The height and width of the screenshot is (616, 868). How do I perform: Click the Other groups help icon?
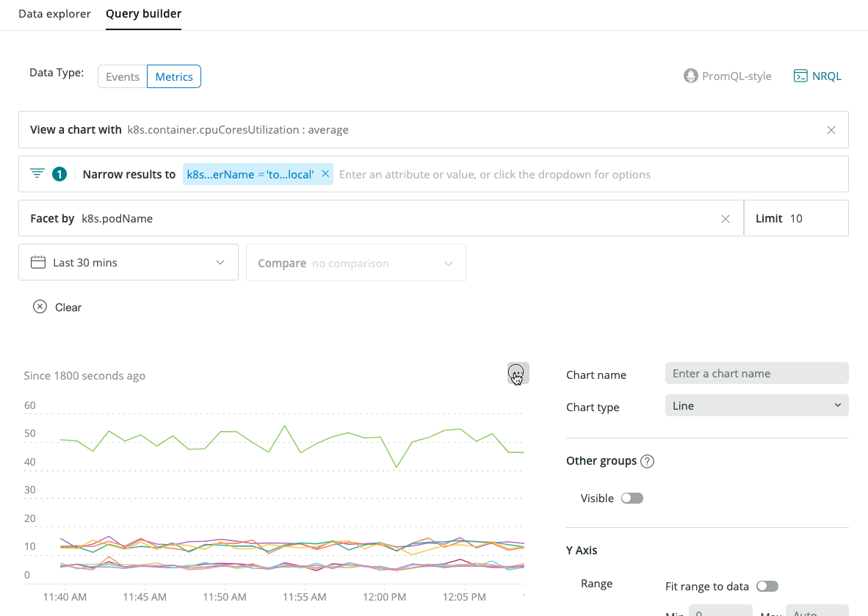click(647, 462)
